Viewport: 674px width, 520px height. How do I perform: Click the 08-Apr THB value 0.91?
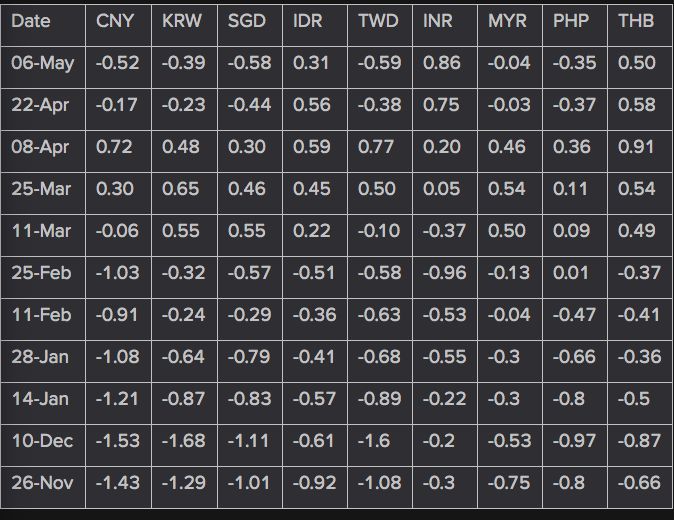[636, 147]
